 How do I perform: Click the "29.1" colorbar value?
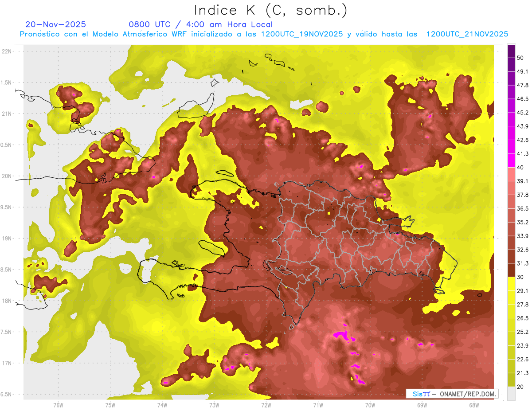[x=522, y=291]
